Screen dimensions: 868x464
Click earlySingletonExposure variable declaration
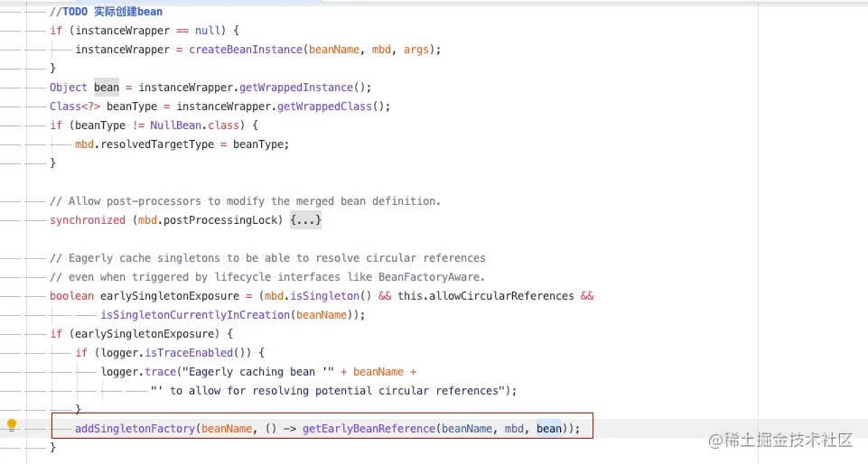170,296
